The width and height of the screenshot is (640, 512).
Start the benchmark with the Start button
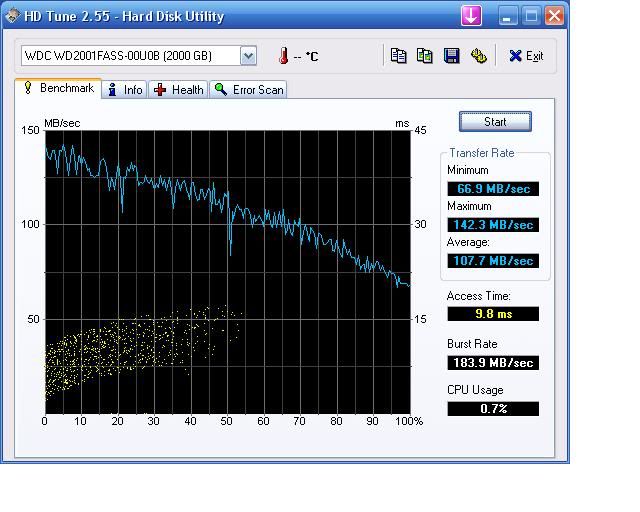495,121
